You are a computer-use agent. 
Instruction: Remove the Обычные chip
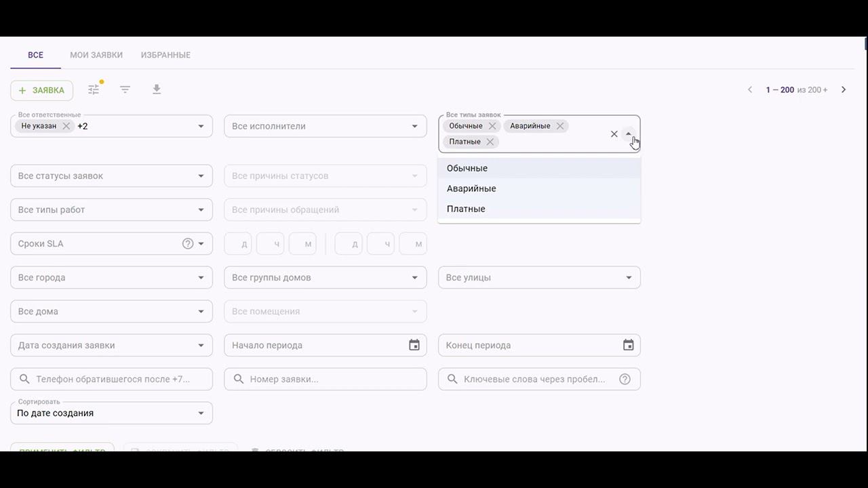[x=492, y=126]
